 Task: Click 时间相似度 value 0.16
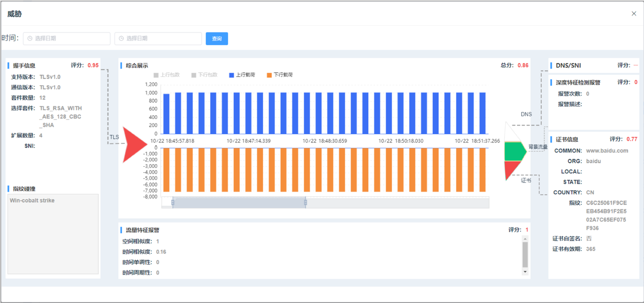coord(161,252)
